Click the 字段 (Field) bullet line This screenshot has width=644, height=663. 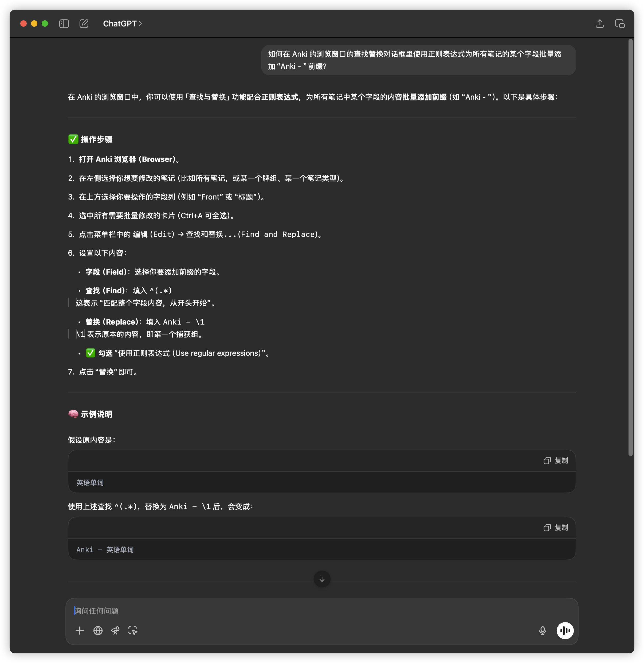point(154,272)
